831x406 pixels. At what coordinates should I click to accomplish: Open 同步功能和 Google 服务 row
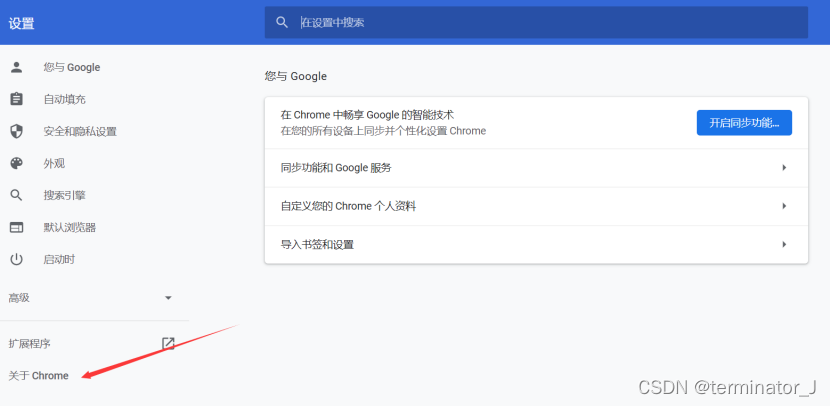point(536,167)
